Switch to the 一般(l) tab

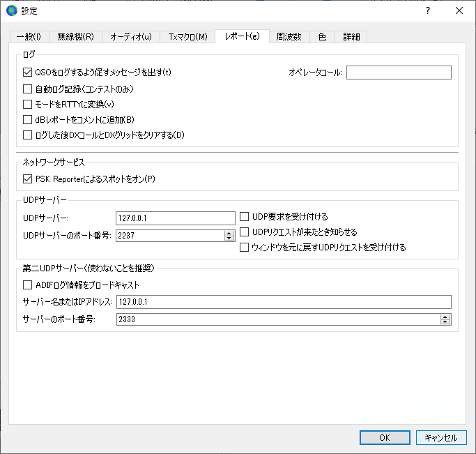point(29,37)
